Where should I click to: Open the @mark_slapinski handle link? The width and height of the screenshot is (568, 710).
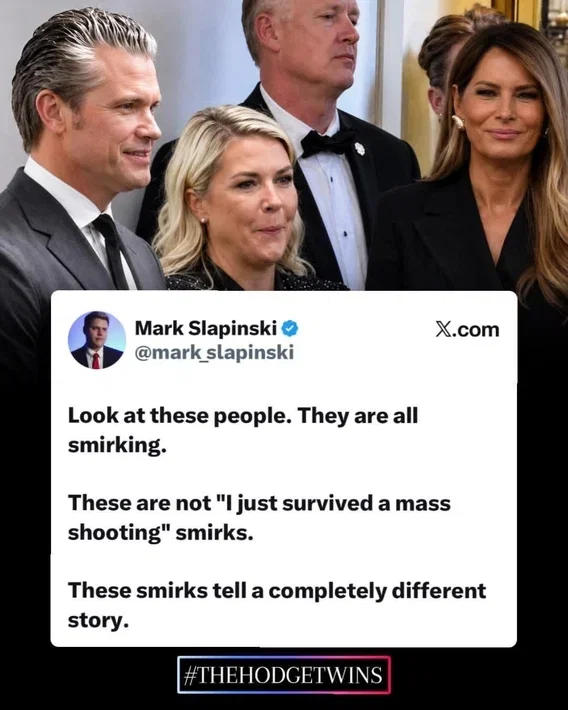(214, 352)
